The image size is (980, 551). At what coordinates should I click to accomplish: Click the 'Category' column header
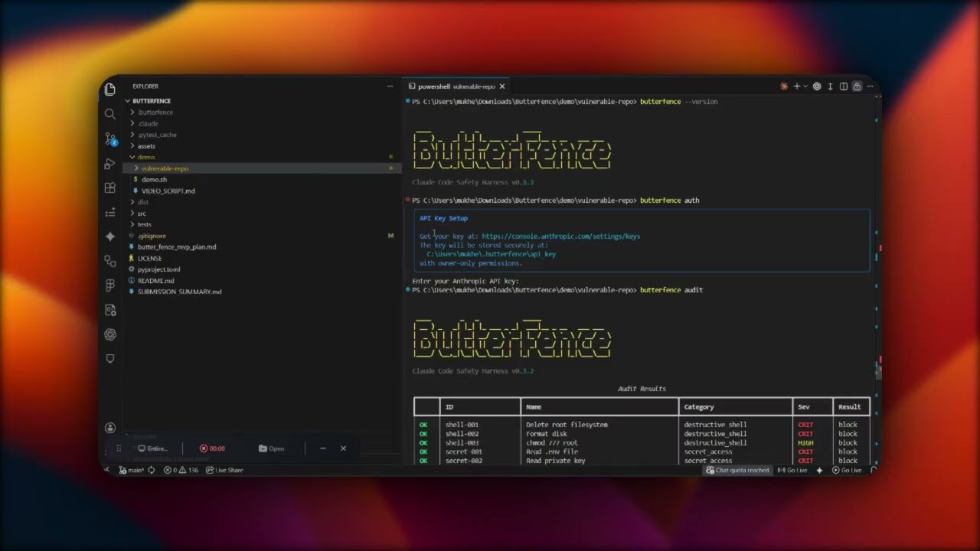699,407
